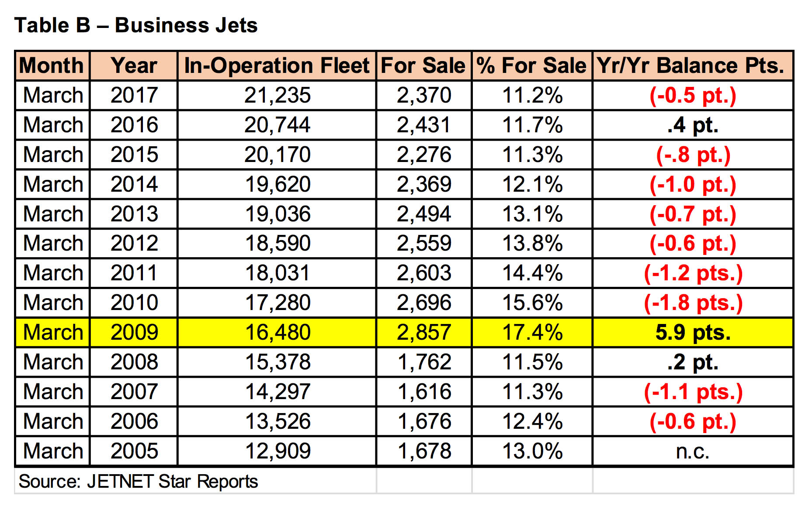812x510 pixels.
Task: Click the 21,235 fleet cell for 2017
Action: click(277, 95)
